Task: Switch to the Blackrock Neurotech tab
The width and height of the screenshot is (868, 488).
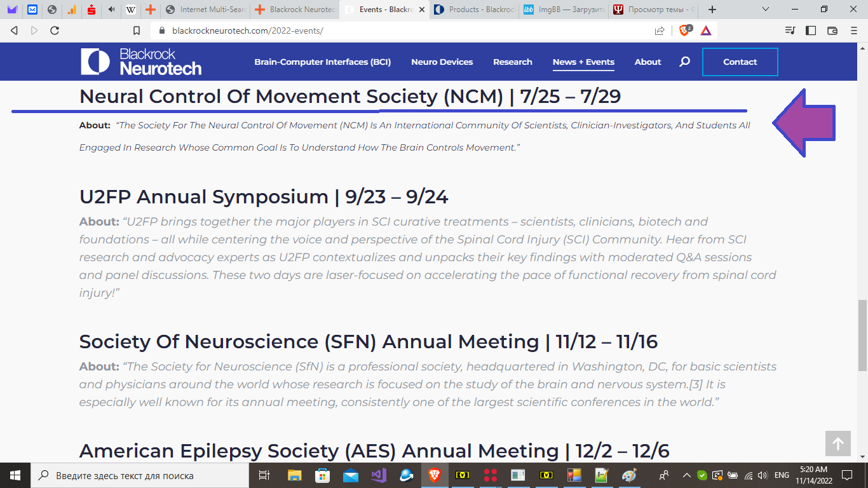Action: tap(295, 10)
